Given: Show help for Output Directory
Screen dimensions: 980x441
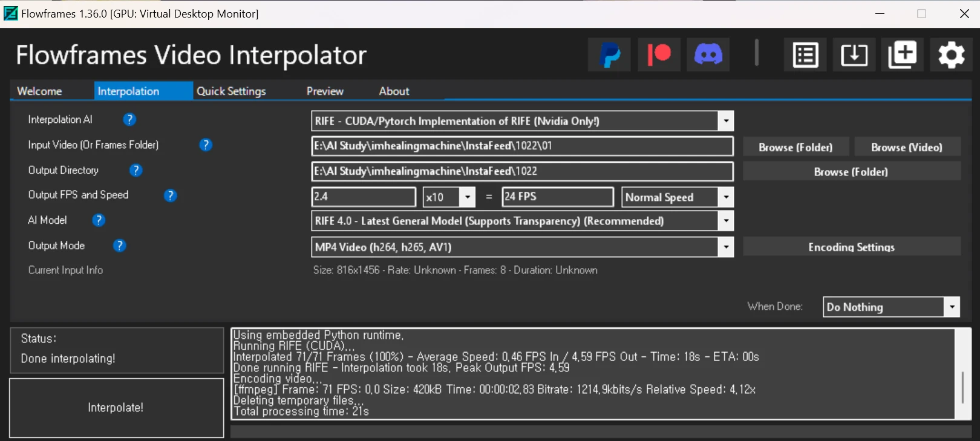Looking at the screenshot, I should (136, 171).
